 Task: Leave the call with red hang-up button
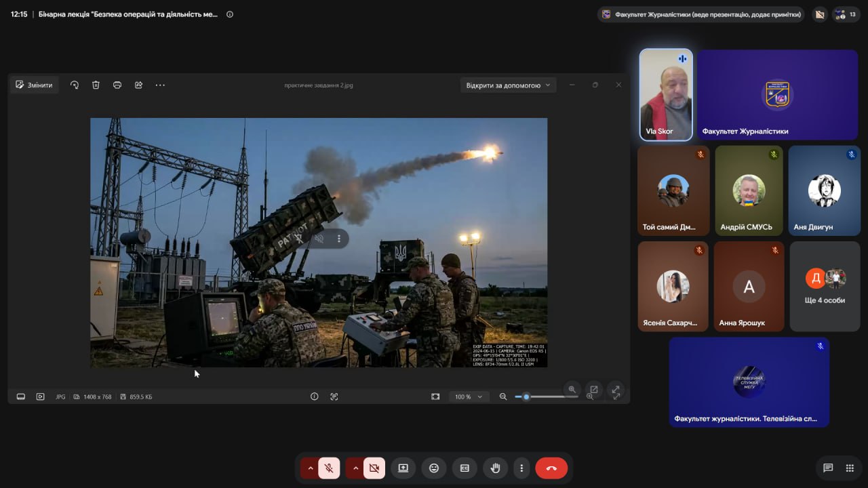[x=551, y=468]
